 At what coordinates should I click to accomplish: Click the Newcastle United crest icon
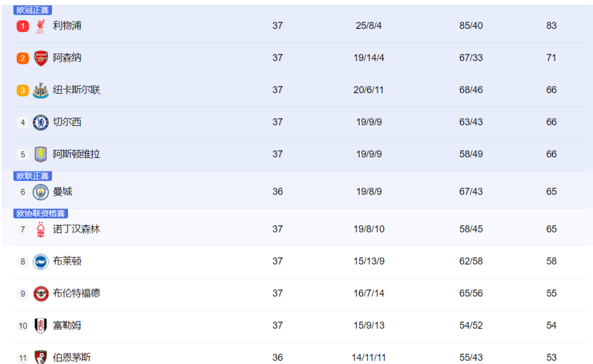click(x=41, y=90)
